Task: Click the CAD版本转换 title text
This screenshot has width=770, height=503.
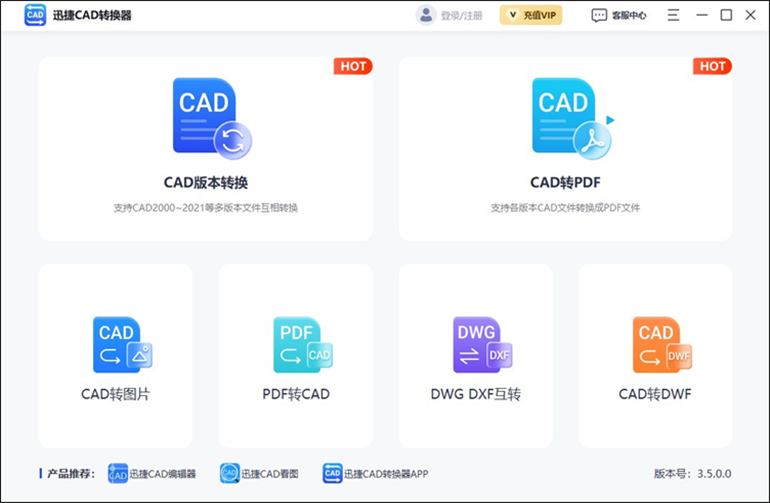Action: tap(206, 183)
